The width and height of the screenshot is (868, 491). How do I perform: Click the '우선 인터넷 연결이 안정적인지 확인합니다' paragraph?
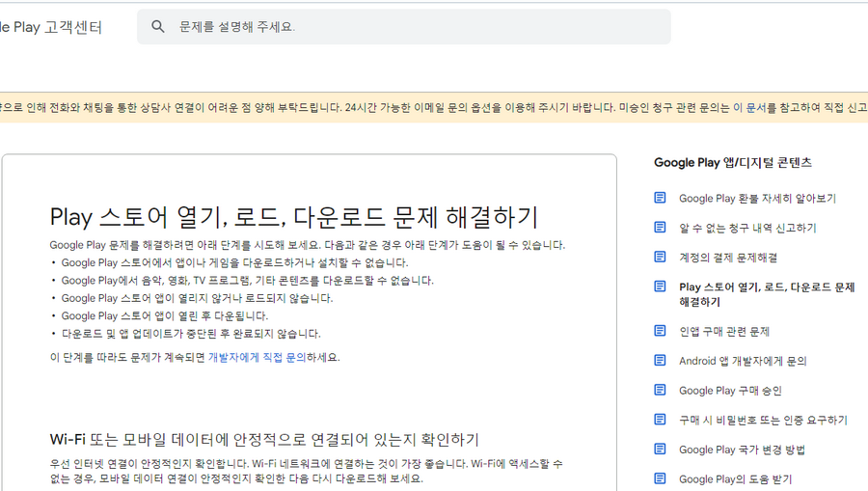[306, 471]
